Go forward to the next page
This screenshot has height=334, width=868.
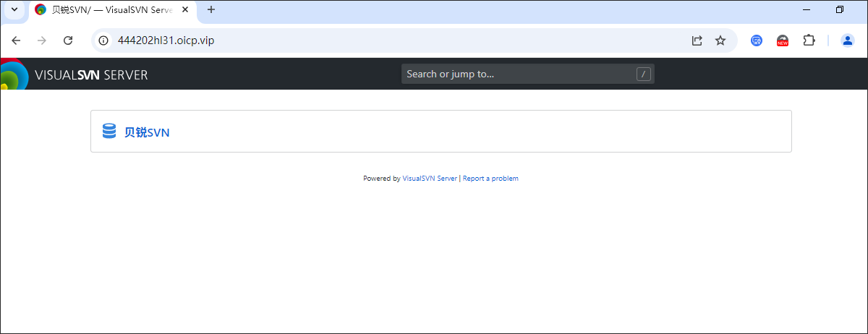point(42,40)
